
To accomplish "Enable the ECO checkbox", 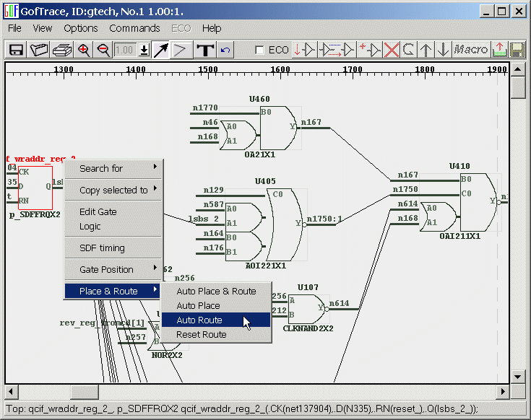I will (x=260, y=51).
